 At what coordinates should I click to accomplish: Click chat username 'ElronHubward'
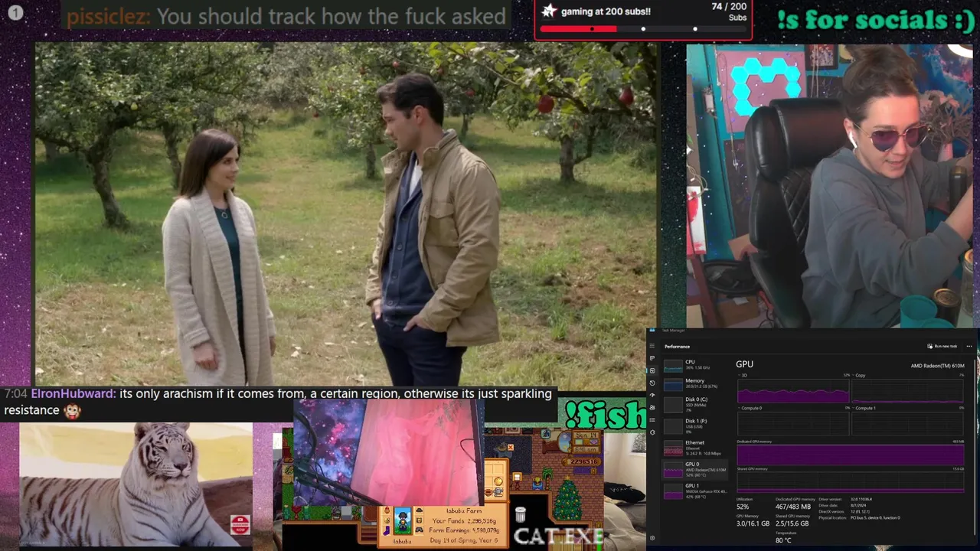tap(73, 393)
